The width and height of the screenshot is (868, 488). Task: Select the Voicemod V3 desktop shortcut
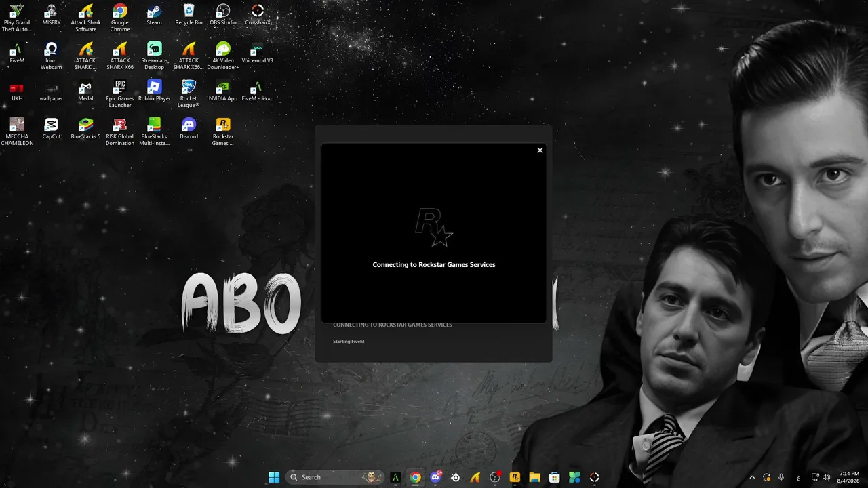258,53
